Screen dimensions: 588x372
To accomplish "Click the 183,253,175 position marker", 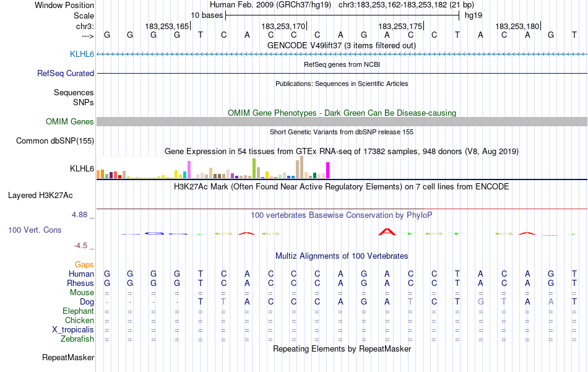I will click(x=401, y=26).
